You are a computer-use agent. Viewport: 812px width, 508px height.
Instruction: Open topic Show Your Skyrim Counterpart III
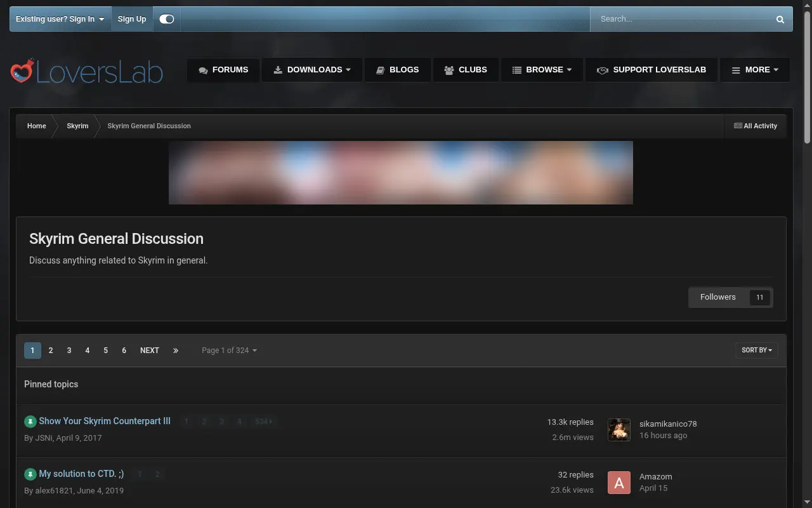(105, 421)
